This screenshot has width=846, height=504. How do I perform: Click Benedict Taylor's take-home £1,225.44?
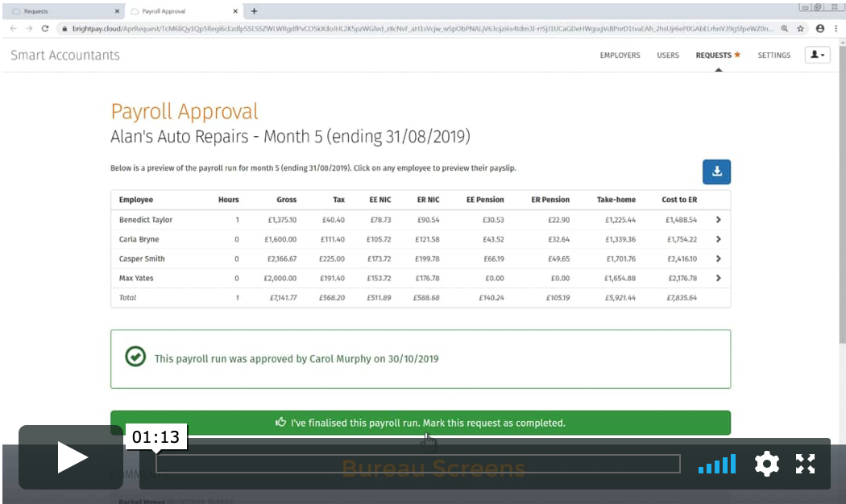[620, 220]
